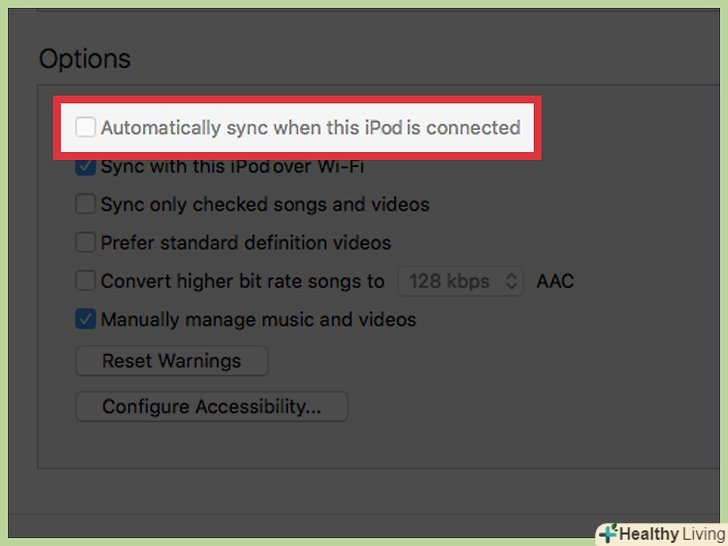Enable the Automatically sync when connected checkbox
The width and height of the screenshot is (728, 546).
[x=86, y=128]
